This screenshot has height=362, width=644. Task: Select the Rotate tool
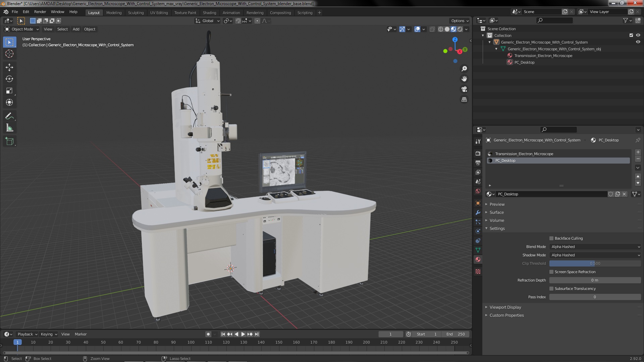point(9,79)
